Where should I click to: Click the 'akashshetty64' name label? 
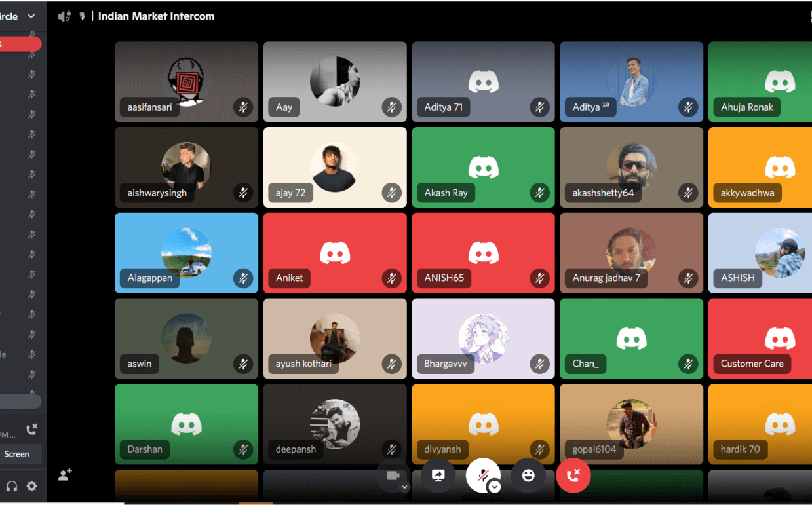(603, 193)
